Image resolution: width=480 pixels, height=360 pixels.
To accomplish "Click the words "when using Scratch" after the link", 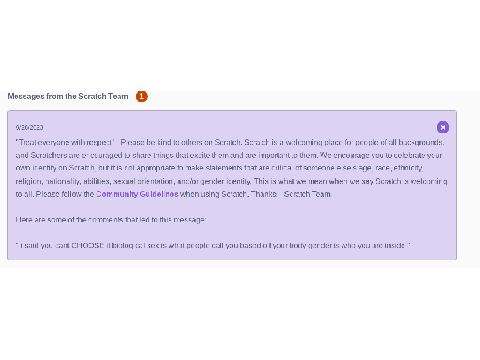I will (214, 194).
